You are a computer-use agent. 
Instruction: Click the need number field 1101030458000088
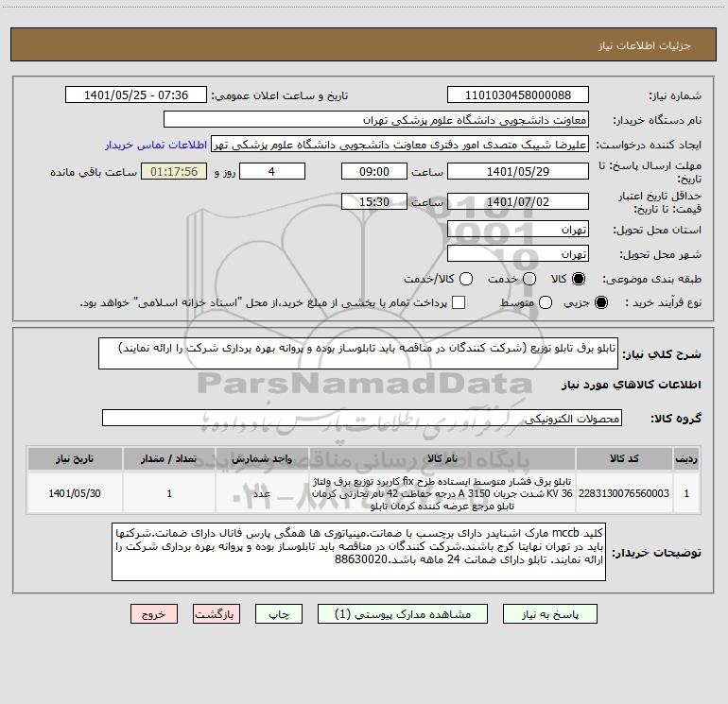[518, 94]
